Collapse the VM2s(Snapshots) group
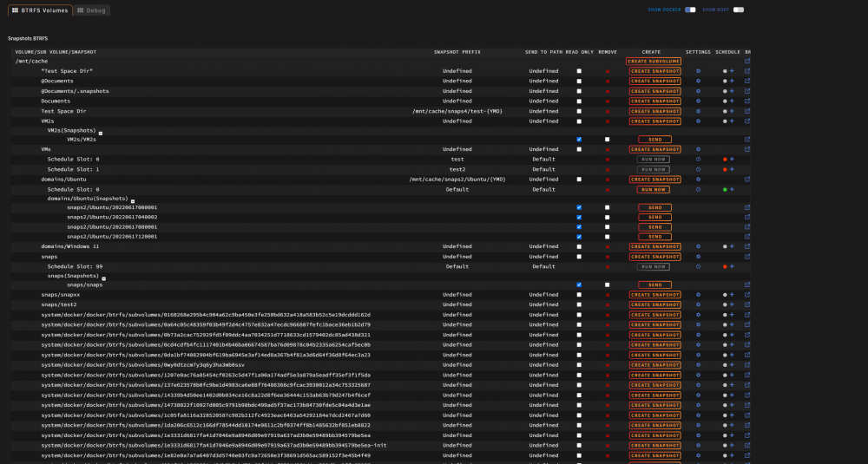868x464 pixels. pos(101,134)
